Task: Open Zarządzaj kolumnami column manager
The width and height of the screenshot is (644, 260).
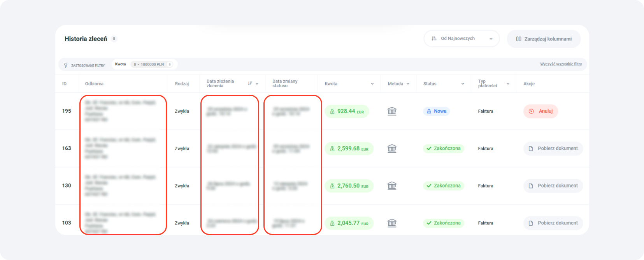Action: [x=544, y=39]
